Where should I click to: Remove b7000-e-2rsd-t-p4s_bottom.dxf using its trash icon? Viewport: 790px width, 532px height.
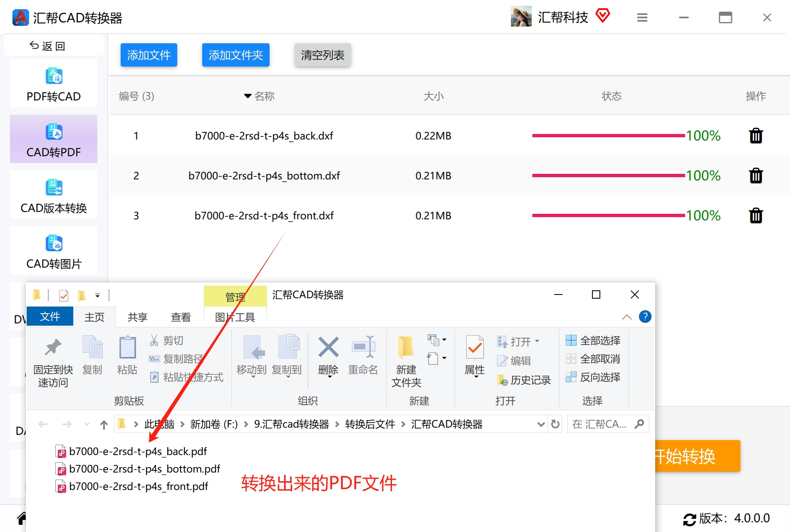tap(756, 176)
